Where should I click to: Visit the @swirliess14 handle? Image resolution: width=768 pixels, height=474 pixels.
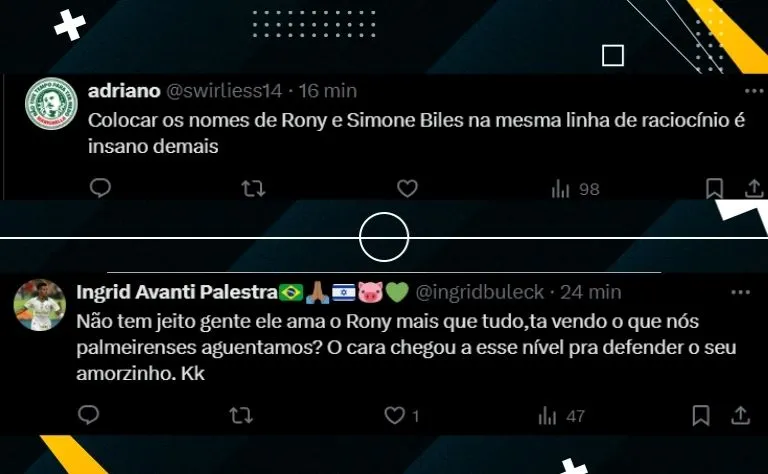click(224, 91)
